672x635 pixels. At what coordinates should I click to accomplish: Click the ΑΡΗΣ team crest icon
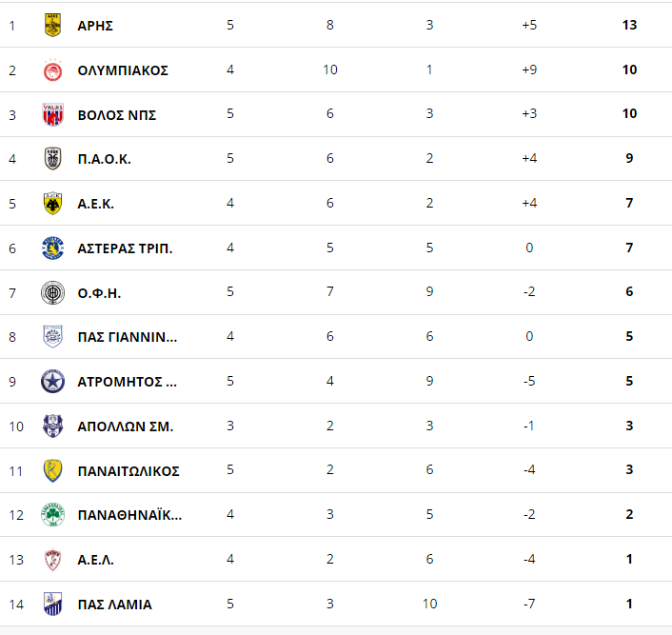click(x=52, y=25)
